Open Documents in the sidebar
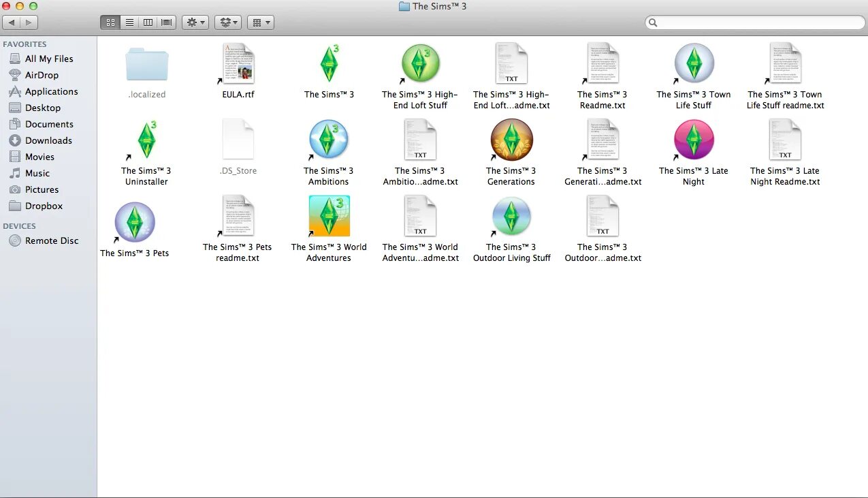Screen dimensions: 868x498 point(48,124)
